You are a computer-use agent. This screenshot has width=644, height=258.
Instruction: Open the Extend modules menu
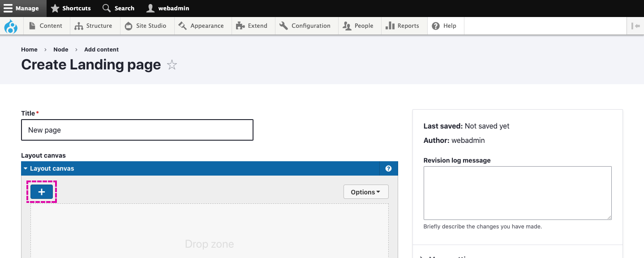click(252, 26)
